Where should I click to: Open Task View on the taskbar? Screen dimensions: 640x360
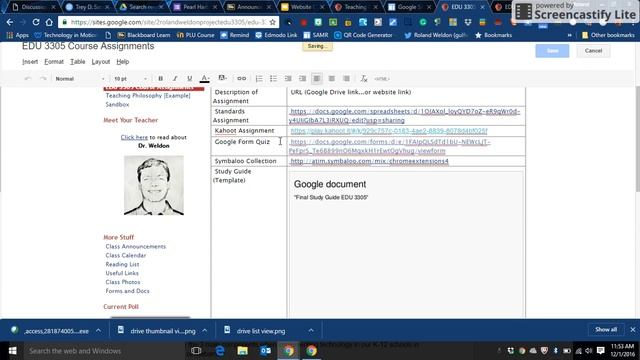[196, 351]
